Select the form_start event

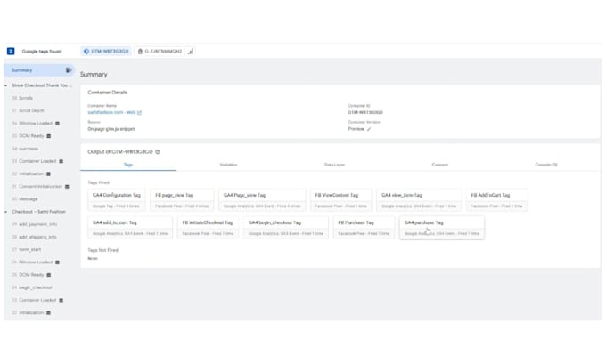29,249
